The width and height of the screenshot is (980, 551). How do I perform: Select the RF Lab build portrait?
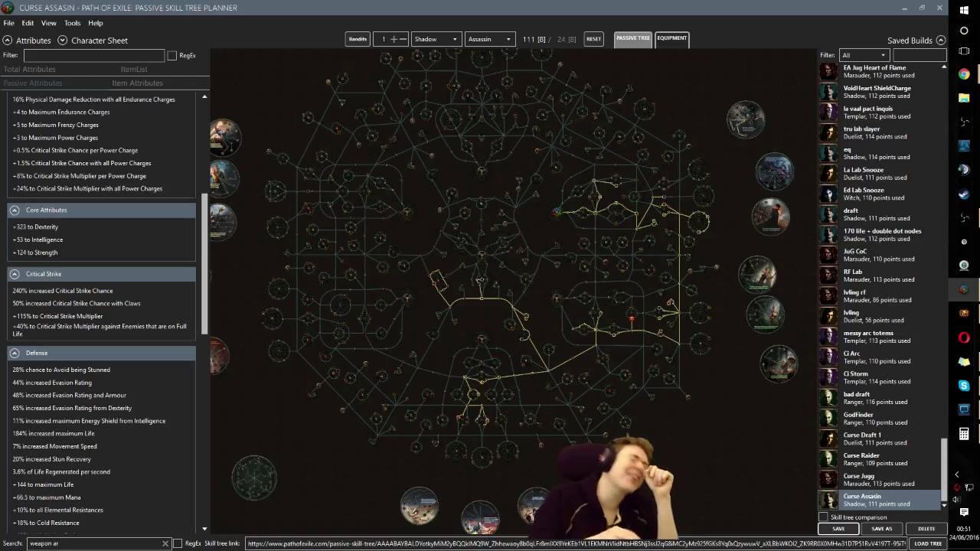click(x=828, y=275)
